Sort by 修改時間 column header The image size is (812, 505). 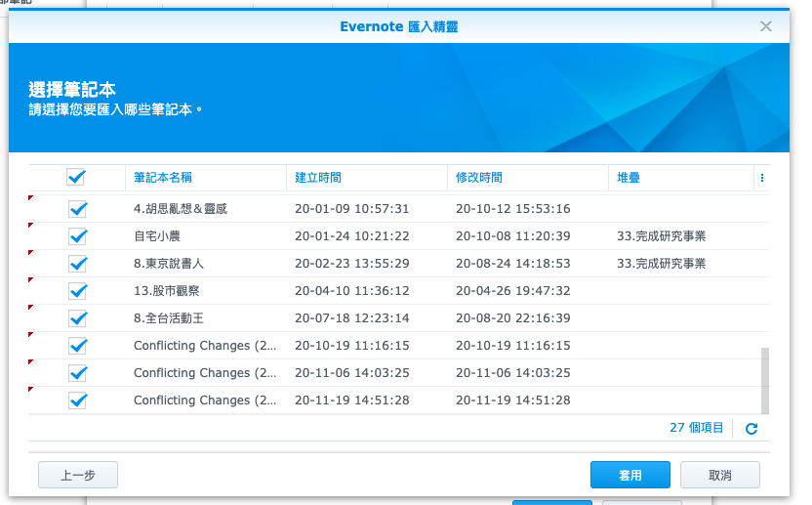point(528,178)
